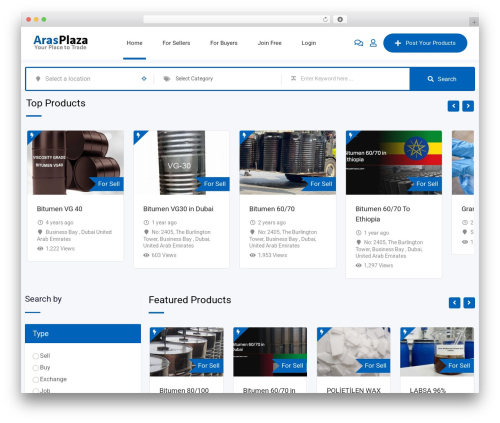Viewport: 500px width, 423px height.
Task: Open the LABSA 96% featured thumbnail
Action: pos(437,352)
